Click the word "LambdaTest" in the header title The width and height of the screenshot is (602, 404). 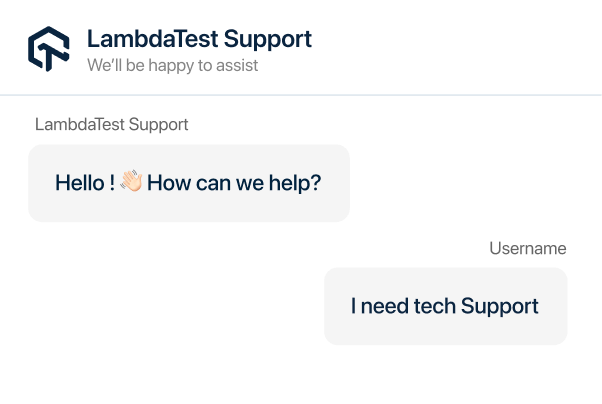point(152,39)
